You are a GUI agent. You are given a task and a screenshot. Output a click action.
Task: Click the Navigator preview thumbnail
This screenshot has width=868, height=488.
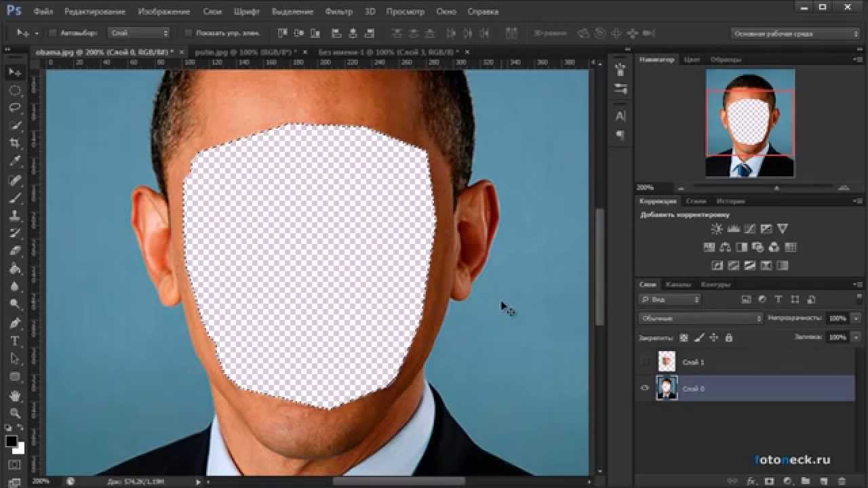[749, 123]
